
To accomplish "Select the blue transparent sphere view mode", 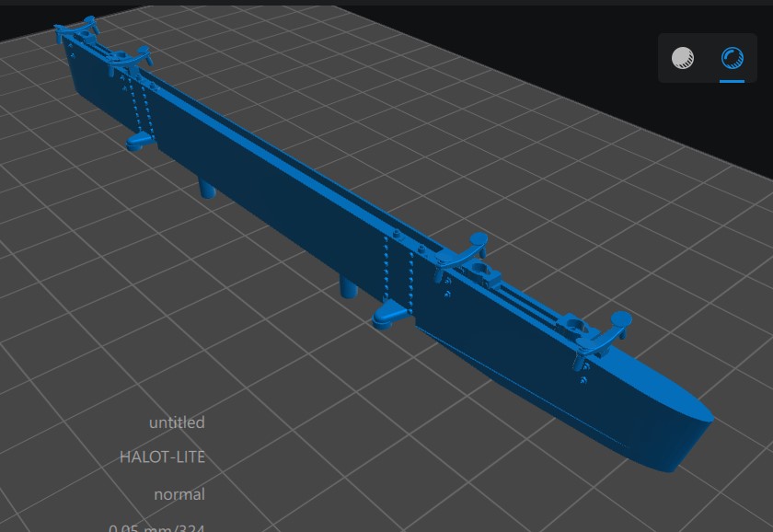I will [732, 59].
